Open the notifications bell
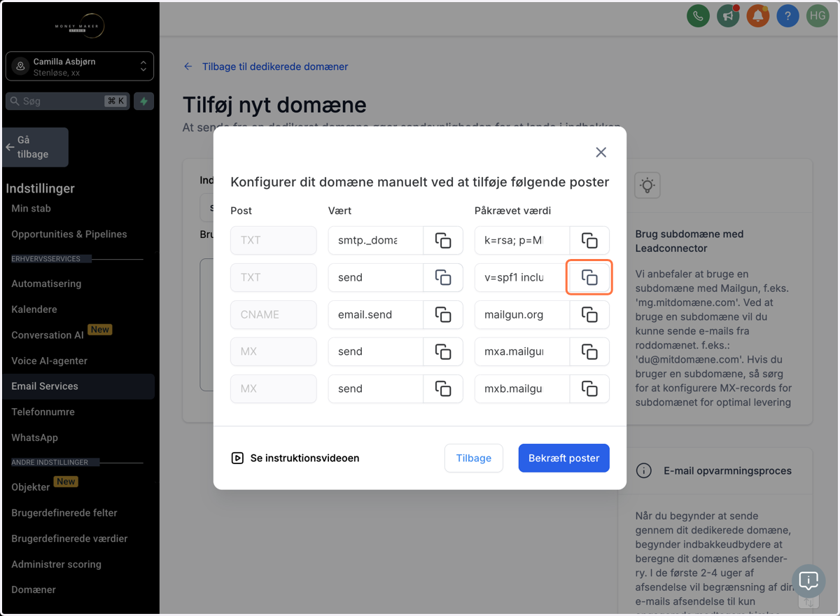 click(x=758, y=15)
